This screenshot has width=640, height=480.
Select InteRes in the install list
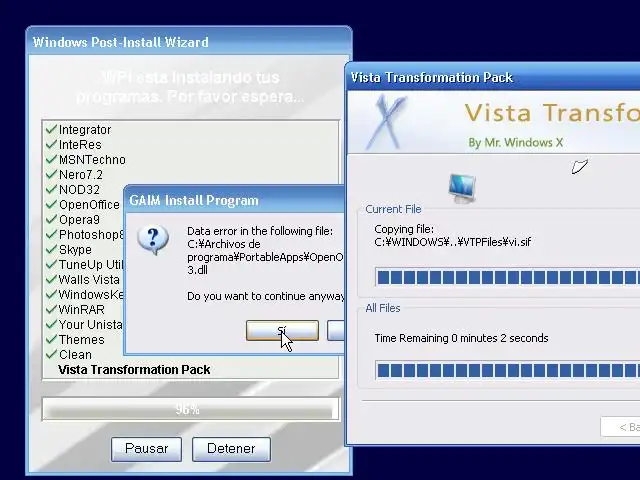[80, 144]
